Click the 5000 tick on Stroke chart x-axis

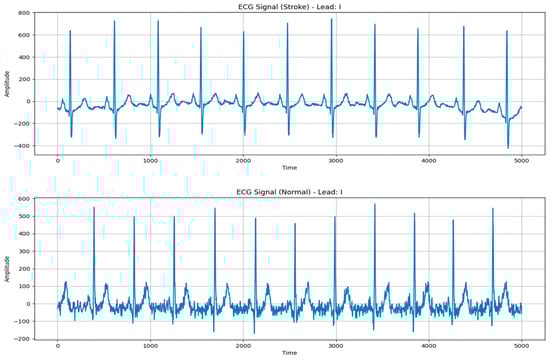521,161
